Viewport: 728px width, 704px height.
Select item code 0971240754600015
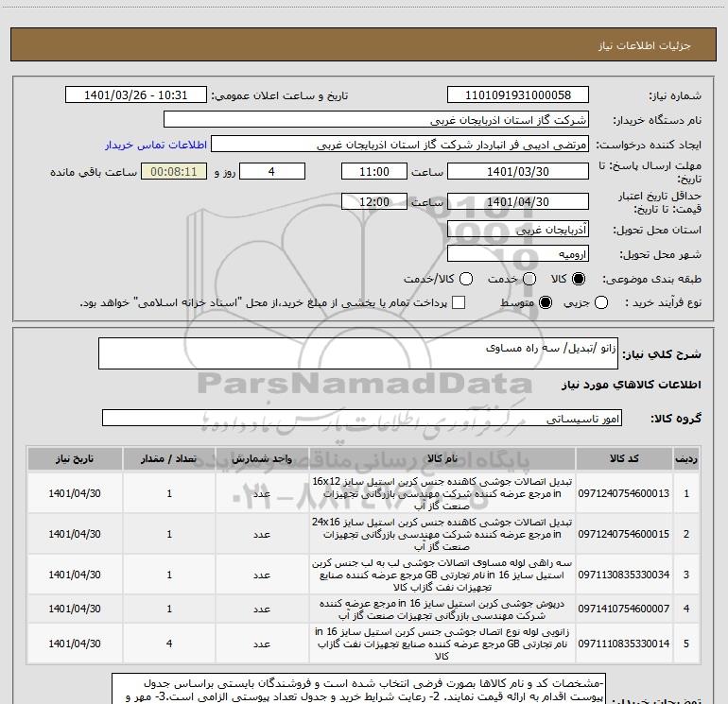624,534
